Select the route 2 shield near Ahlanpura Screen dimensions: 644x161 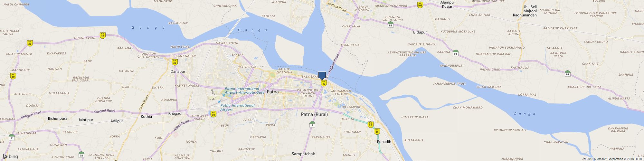coord(12,137)
